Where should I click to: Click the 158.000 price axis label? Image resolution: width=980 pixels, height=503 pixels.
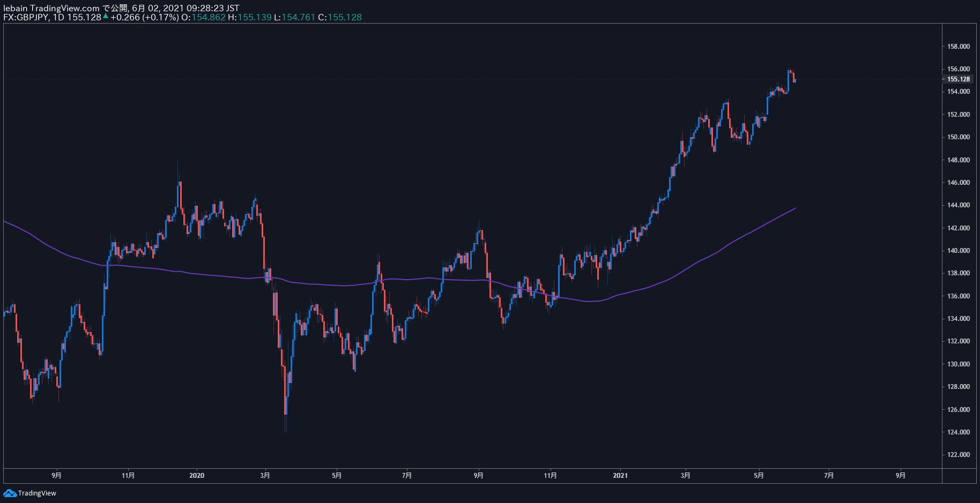click(959, 46)
